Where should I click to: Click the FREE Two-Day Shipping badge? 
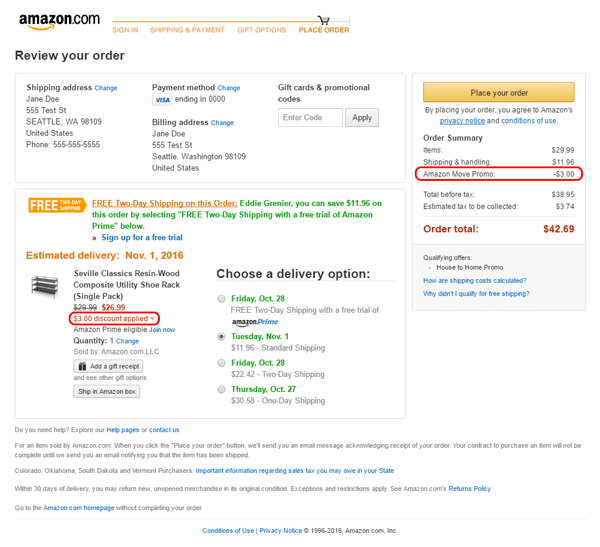(57, 205)
